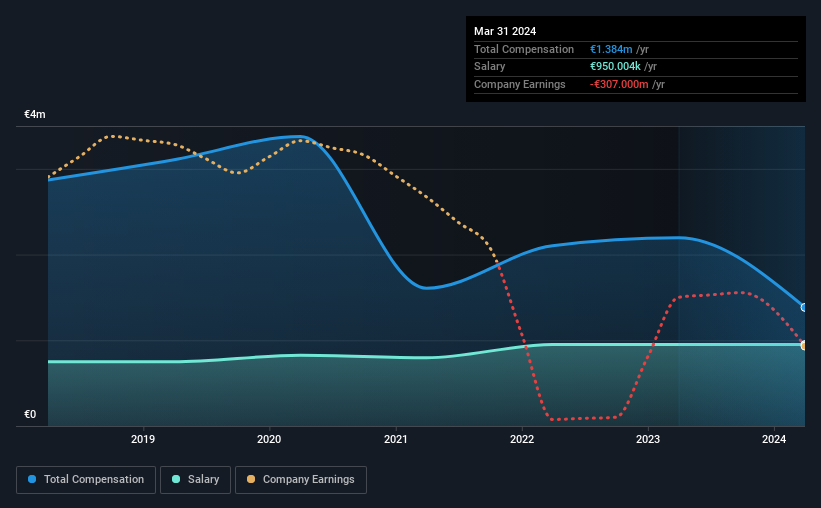Viewport: 821px width, 508px height.
Task: Click the orange Company Earnings endpoint marker
Action: [x=804, y=346]
